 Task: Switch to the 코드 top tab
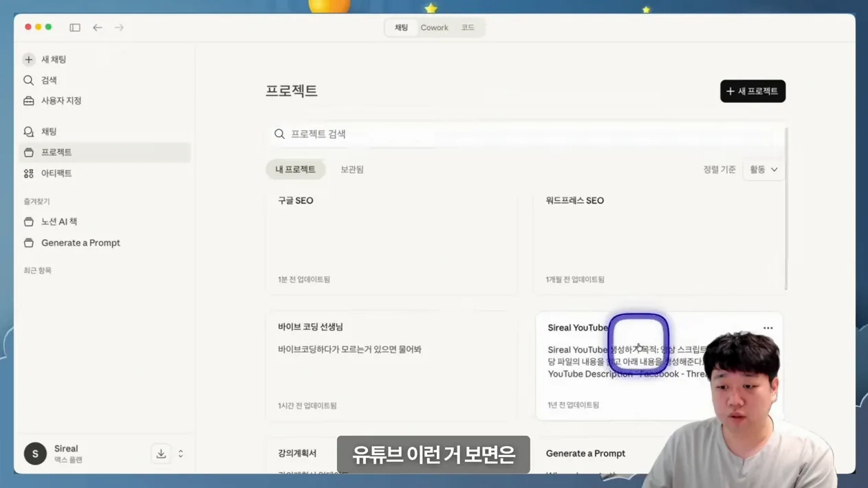tap(468, 27)
